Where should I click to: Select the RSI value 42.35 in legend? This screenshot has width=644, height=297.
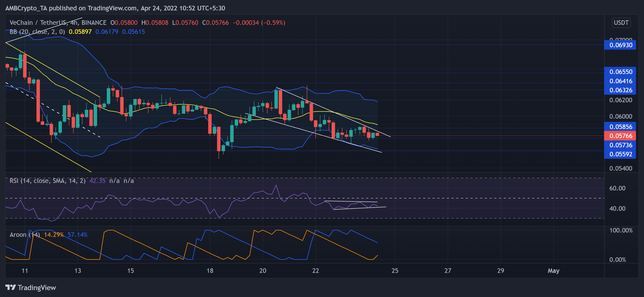(x=98, y=181)
